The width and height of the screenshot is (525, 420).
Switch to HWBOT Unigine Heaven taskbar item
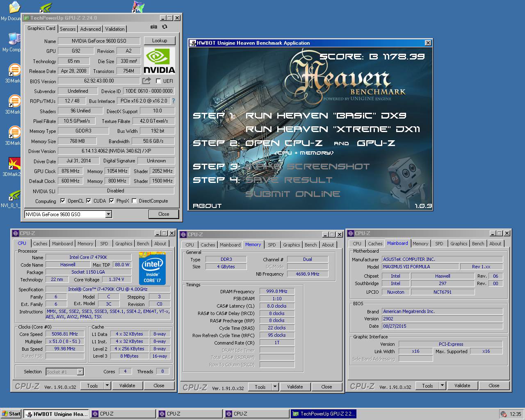[56, 414]
